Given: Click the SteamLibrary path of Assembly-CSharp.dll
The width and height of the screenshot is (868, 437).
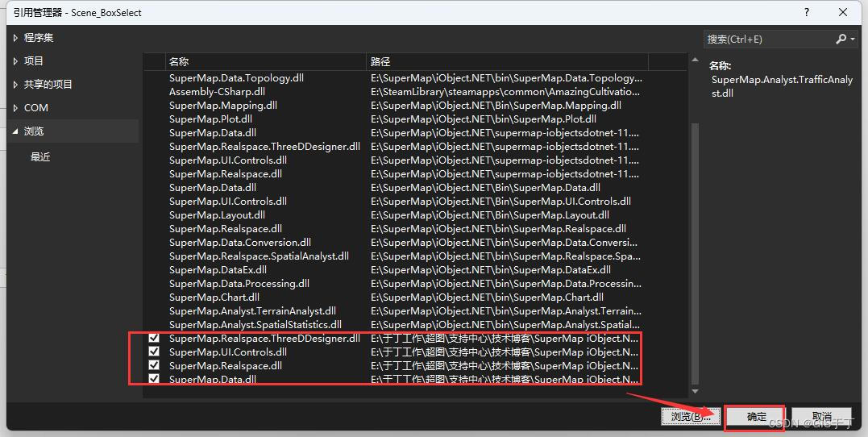Looking at the screenshot, I should pos(505,91).
